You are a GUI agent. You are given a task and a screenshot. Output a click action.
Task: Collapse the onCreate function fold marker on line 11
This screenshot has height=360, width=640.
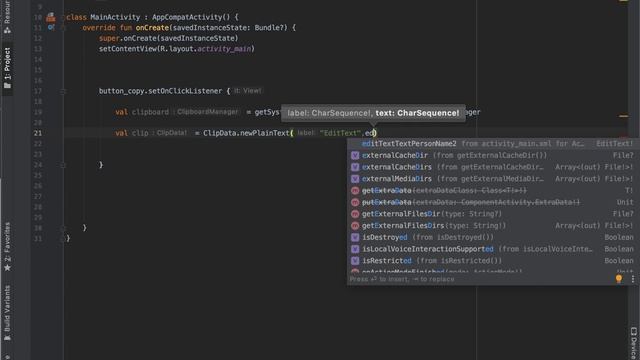(63, 28)
